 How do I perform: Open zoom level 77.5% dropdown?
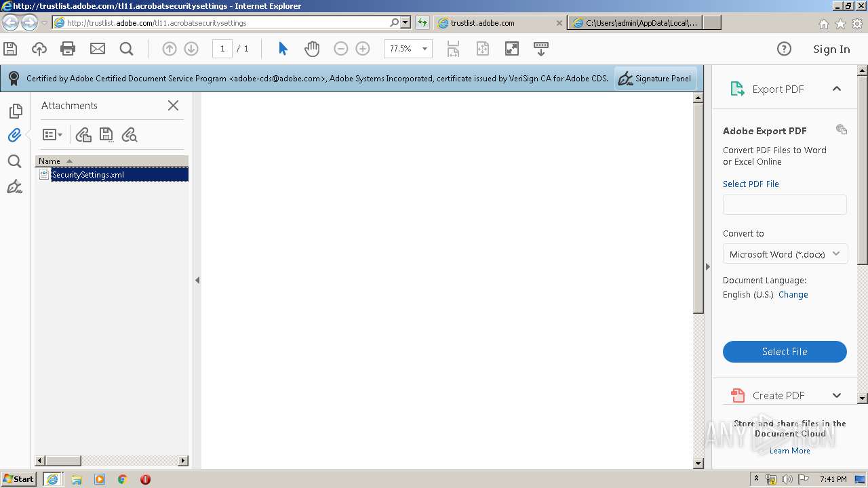[x=425, y=49]
